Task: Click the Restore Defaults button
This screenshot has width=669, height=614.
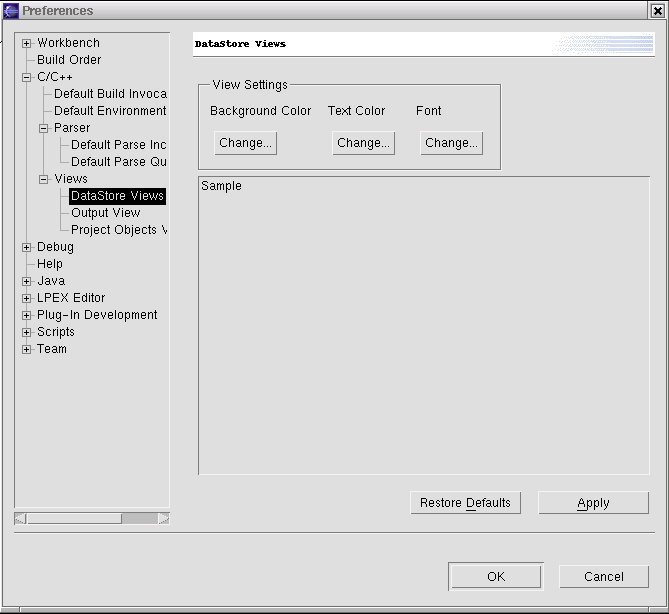Action: tap(465, 503)
